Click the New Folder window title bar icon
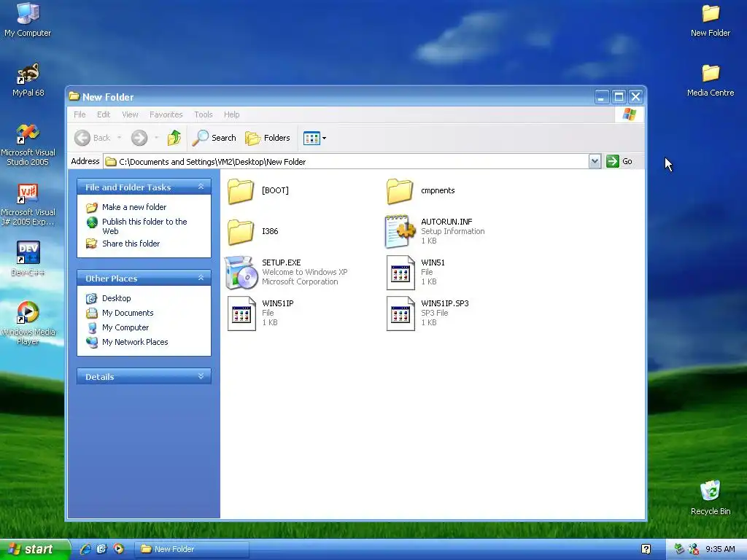The image size is (747, 560). [74, 96]
